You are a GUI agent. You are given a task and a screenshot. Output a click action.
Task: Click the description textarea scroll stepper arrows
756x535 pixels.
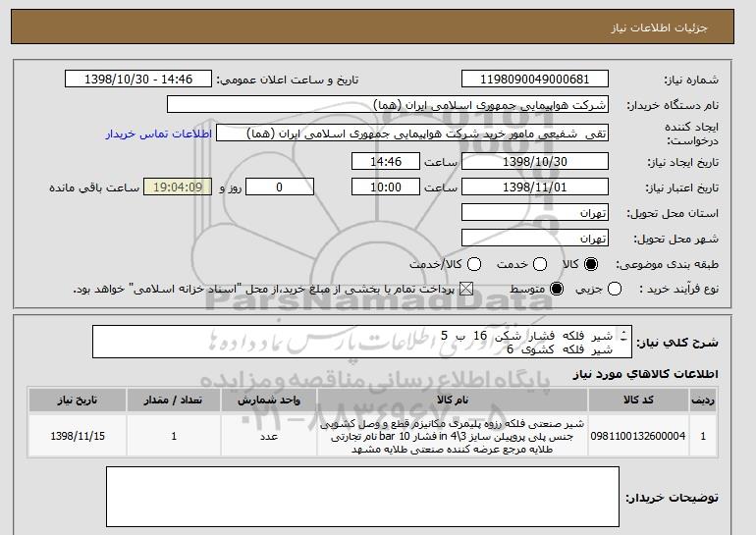(623, 336)
